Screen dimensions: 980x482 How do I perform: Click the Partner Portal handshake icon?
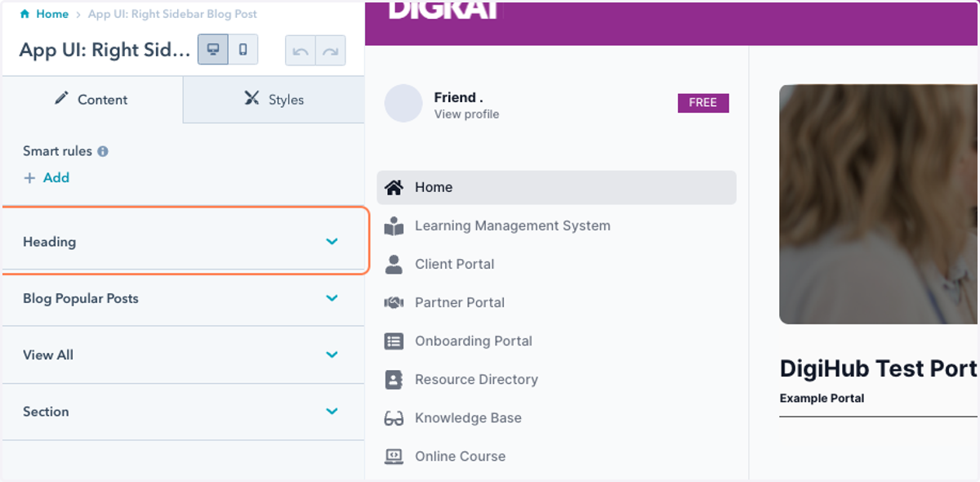click(394, 302)
